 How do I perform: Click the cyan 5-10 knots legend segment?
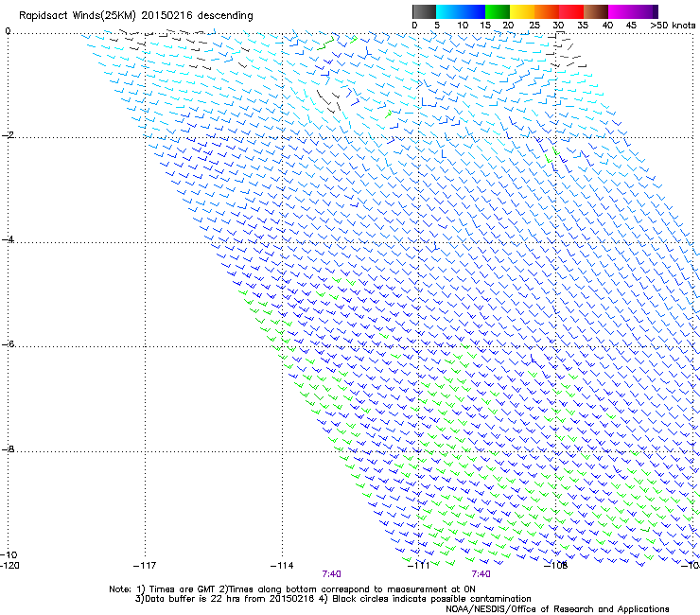[x=448, y=11]
